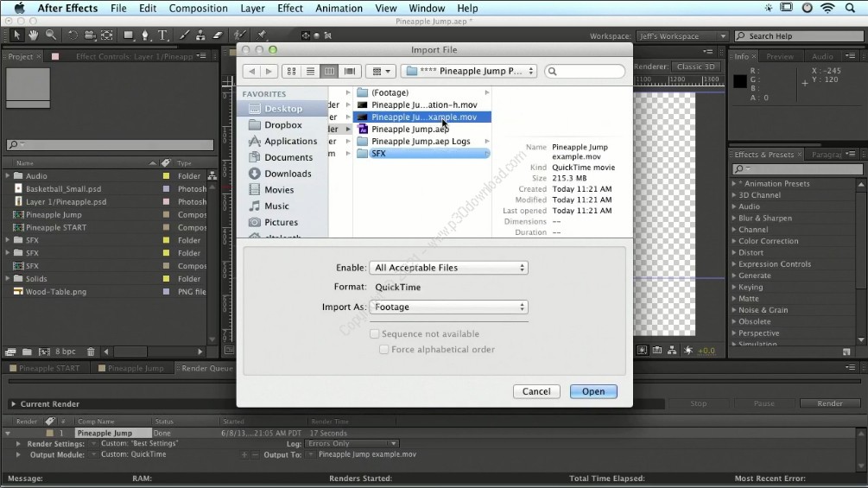
Task: Open the Animation menu
Action: pyautogui.click(x=339, y=9)
